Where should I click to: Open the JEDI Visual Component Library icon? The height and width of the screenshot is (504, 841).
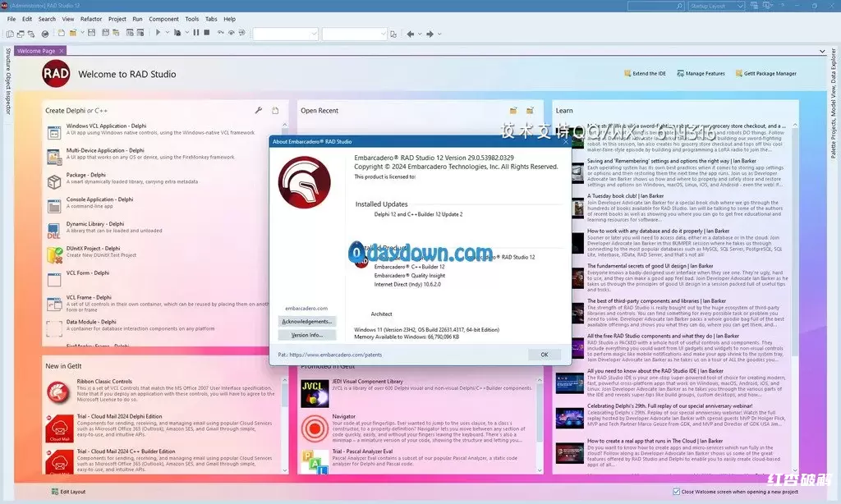[315, 392]
